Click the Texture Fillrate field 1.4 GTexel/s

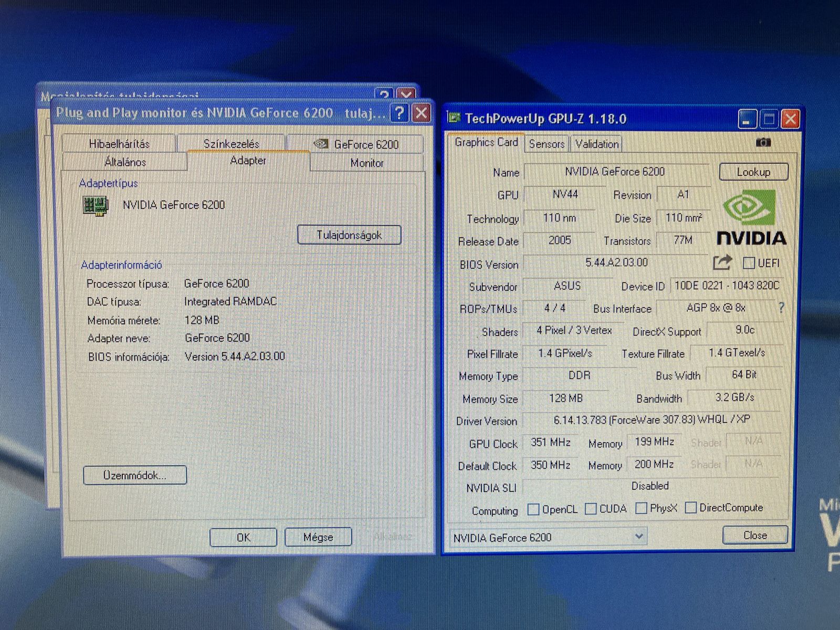click(737, 353)
